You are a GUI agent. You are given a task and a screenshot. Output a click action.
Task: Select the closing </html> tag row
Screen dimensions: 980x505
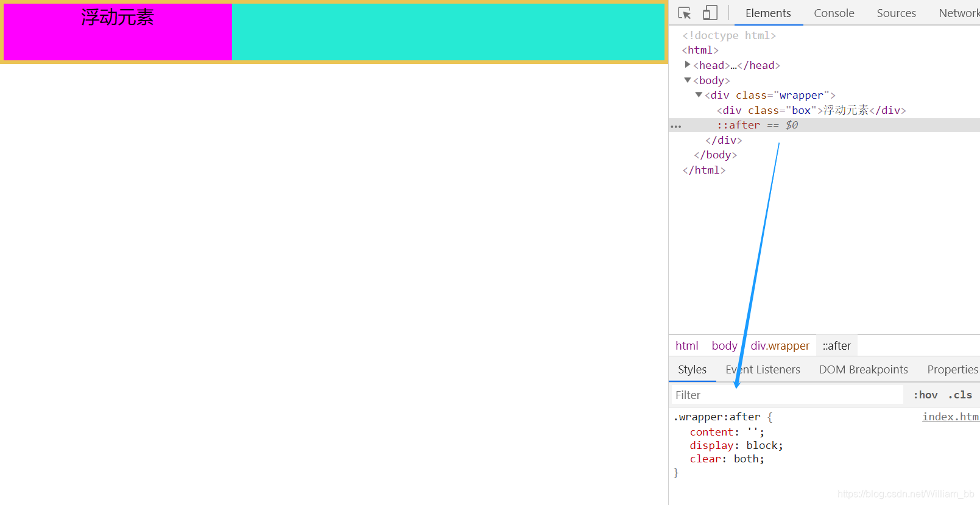(704, 170)
